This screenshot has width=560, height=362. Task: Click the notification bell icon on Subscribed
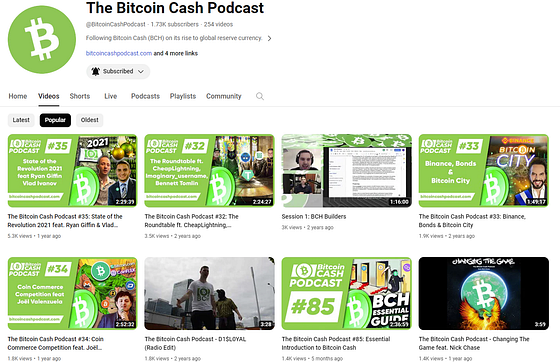coord(95,71)
